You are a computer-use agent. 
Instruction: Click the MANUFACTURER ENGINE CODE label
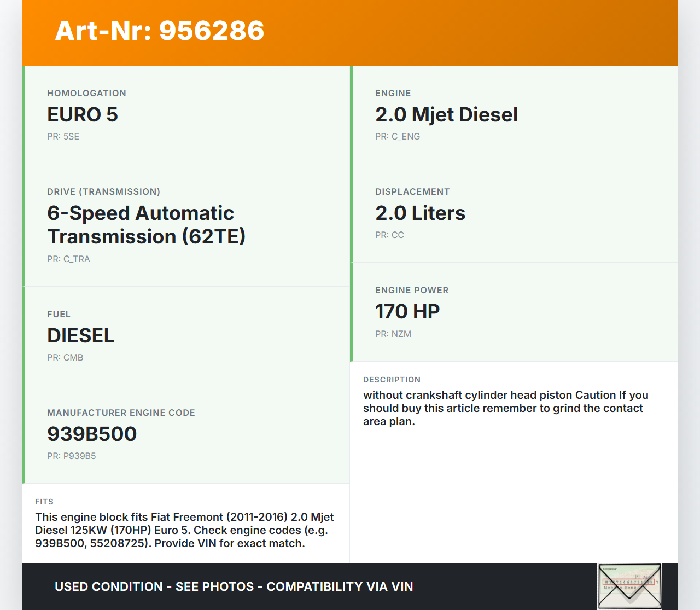click(x=121, y=413)
